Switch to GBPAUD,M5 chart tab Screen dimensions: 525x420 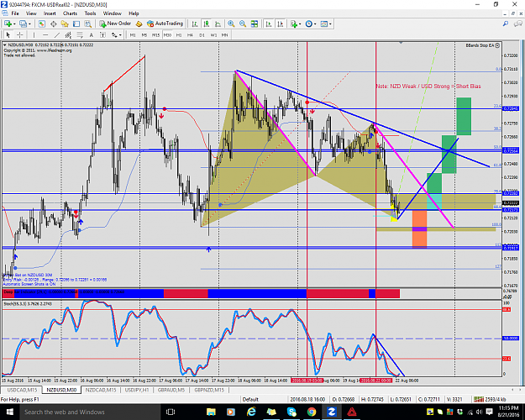point(171,390)
